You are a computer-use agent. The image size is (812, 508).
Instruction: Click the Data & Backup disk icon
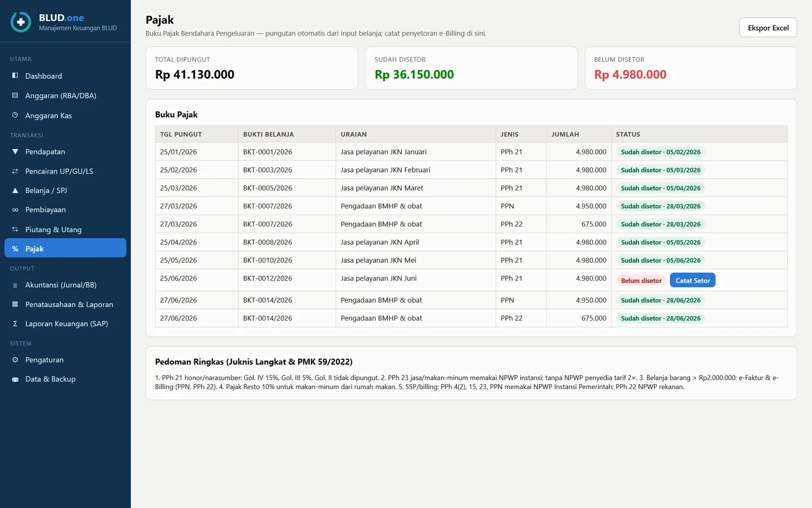tap(15, 379)
